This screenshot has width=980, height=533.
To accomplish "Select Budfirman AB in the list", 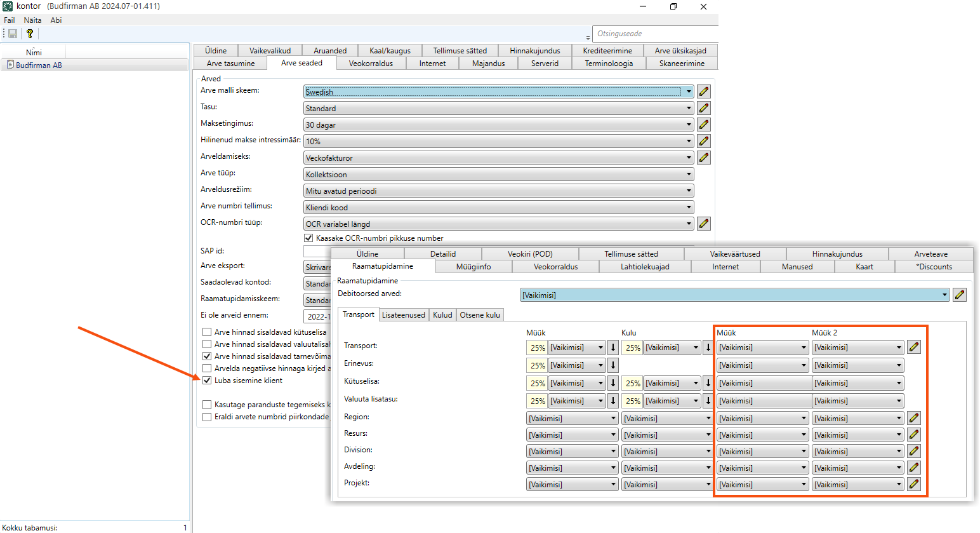I will click(39, 65).
